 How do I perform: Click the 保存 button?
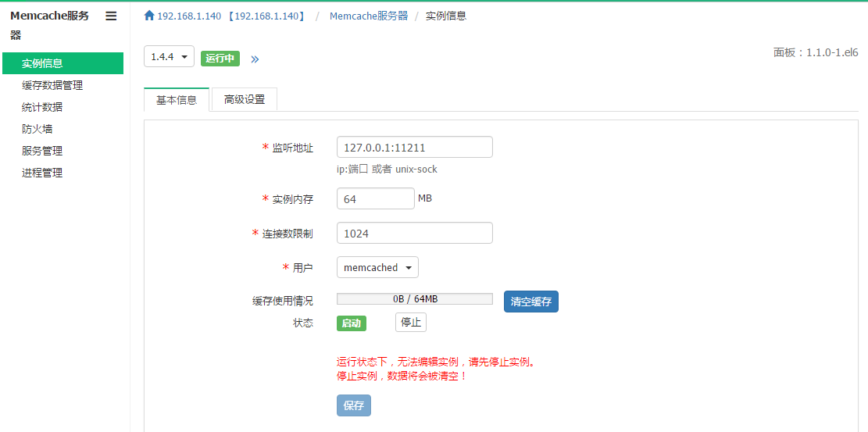pyautogui.click(x=354, y=405)
